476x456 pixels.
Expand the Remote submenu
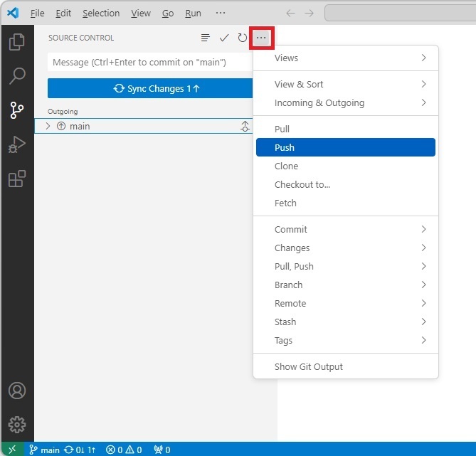(x=346, y=303)
